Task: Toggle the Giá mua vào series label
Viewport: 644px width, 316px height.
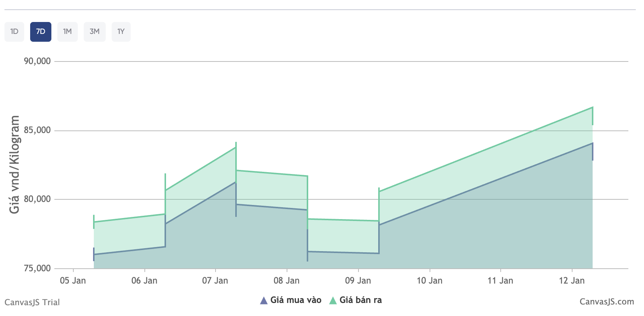Action: click(296, 300)
